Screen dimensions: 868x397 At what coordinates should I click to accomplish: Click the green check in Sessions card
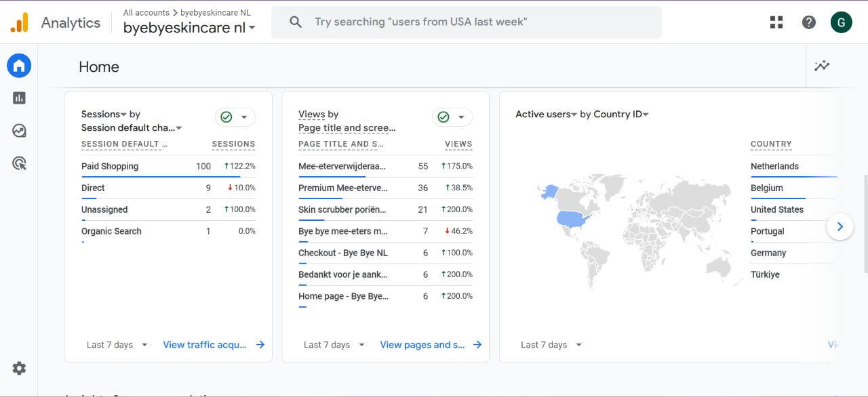point(226,117)
